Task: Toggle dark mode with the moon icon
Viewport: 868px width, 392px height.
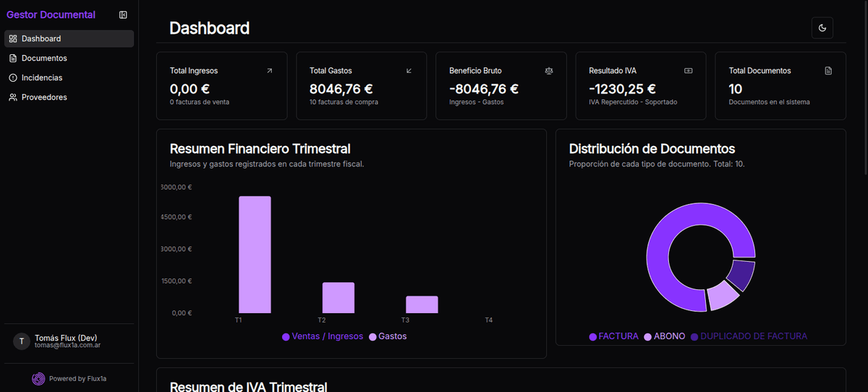Action: point(822,28)
